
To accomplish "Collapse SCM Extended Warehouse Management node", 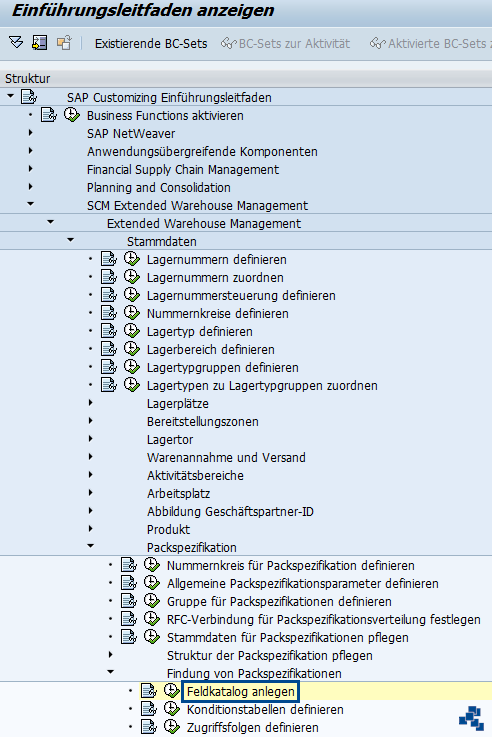I will [x=31, y=204].
